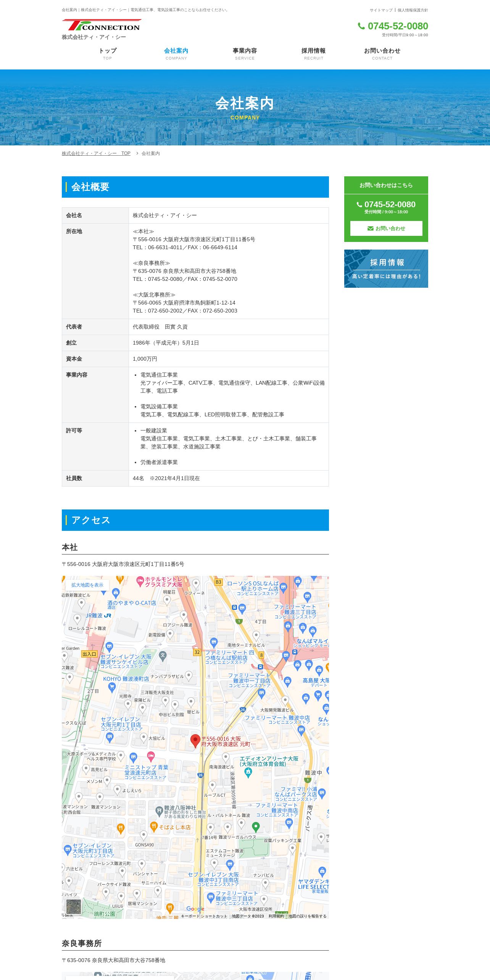Viewport: 490px width, 980px height.
Task: Click the 酒のやまや O-CAT店 marker
Action: click(116, 593)
